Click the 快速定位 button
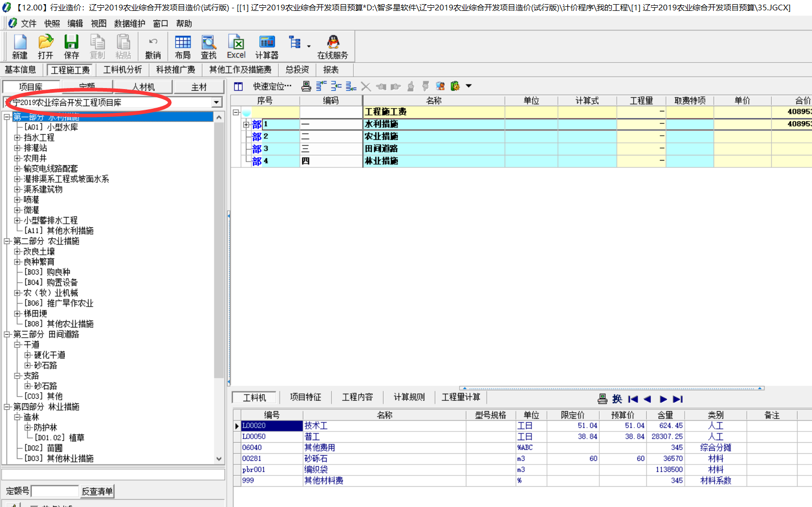 (271, 86)
